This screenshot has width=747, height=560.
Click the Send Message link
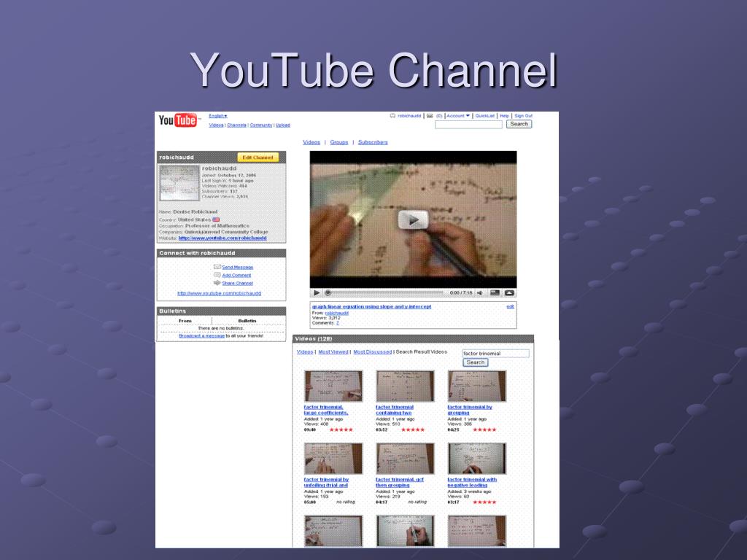coord(238,268)
